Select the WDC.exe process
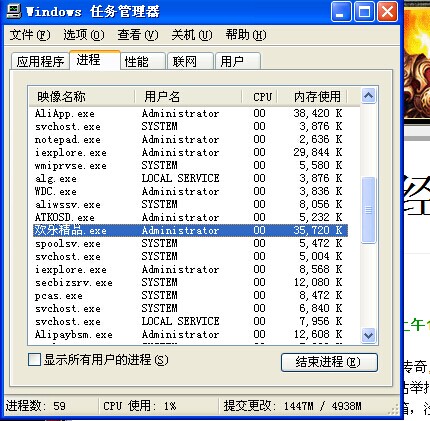Viewport: 430px width, 421px height. click(x=190, y=191)
